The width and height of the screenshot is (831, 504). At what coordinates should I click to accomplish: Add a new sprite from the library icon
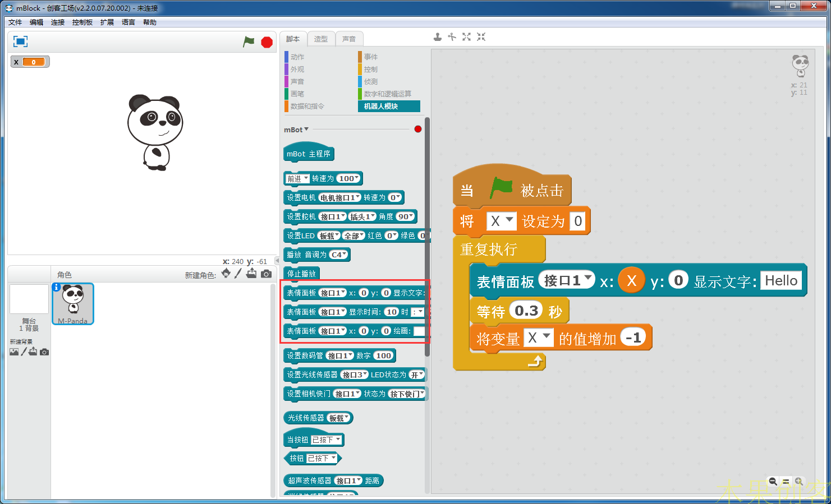pyautogui.click(x=226, y=274)
